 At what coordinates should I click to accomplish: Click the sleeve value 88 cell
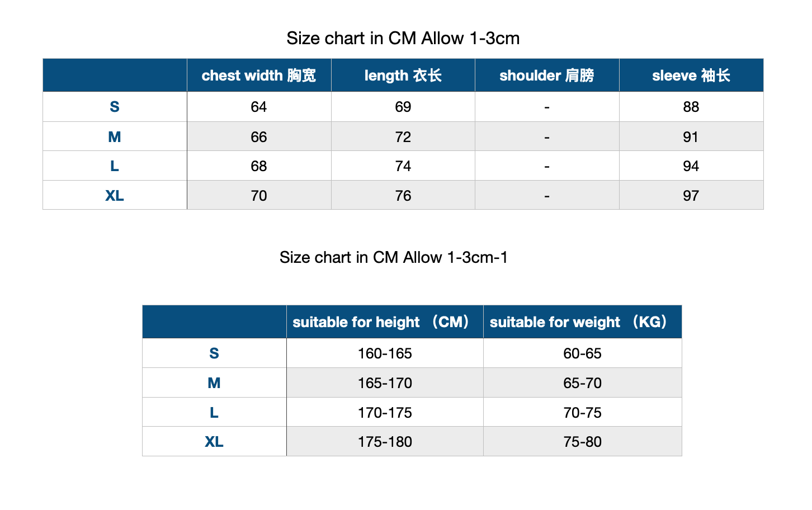point(691,107)
